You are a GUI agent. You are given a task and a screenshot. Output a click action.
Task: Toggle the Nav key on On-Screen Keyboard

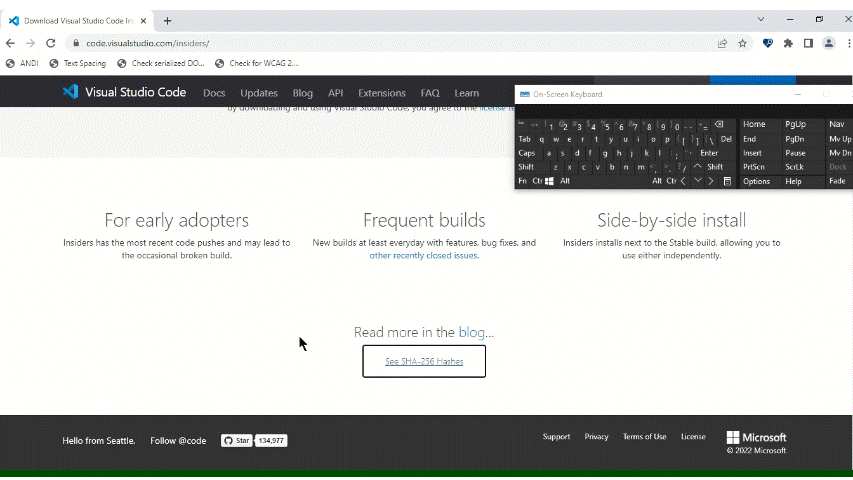coord(837,125)
